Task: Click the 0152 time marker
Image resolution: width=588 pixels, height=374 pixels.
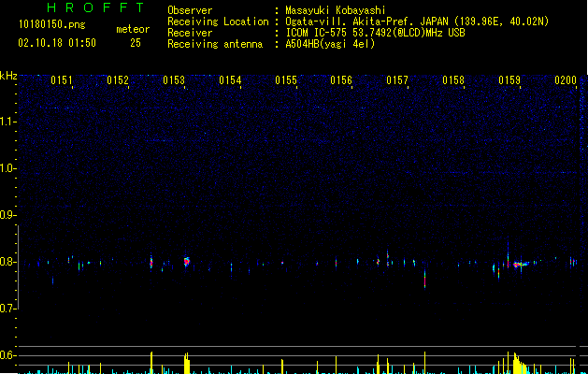Action: tap(118, 80)
